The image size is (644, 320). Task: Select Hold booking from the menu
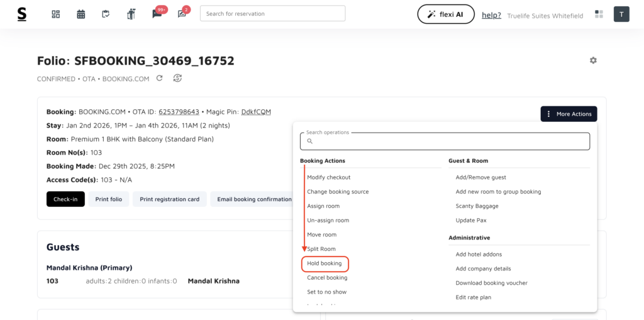tap(325, 263)
